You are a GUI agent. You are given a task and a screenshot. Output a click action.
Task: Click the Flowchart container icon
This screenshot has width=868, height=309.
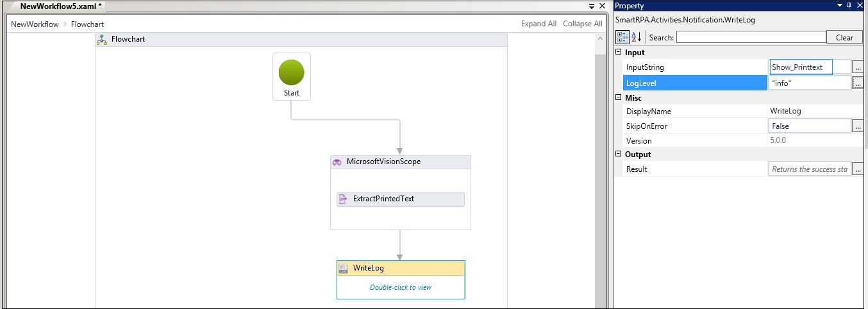pyautogui.click(x=102, y=40)
